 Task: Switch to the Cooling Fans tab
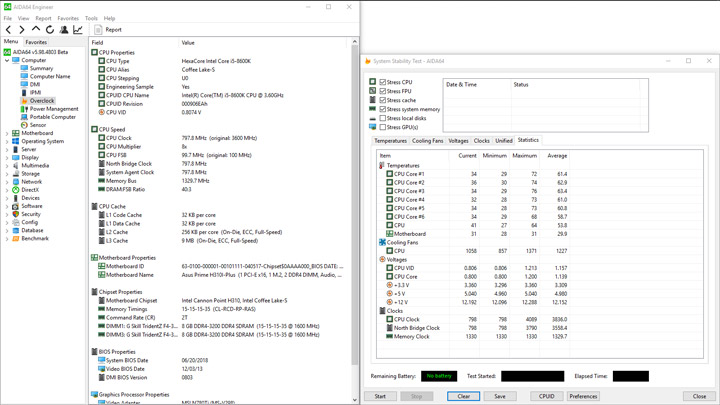point(428,141)
